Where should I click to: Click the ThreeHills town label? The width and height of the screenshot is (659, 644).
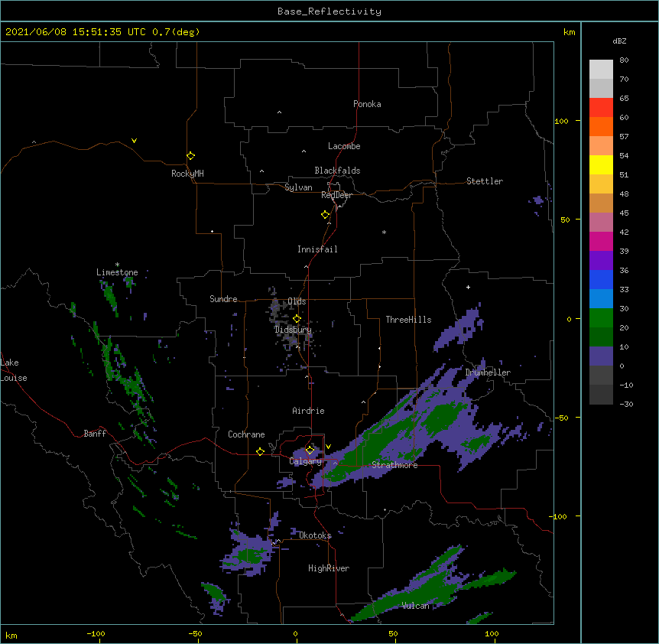pos(408,320)
